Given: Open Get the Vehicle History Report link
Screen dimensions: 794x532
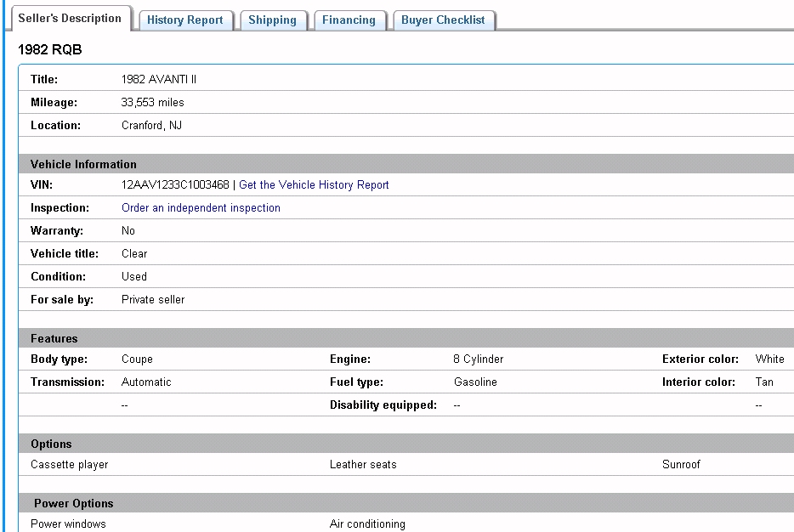Looking at the screenshot, I should click(314, 184).
